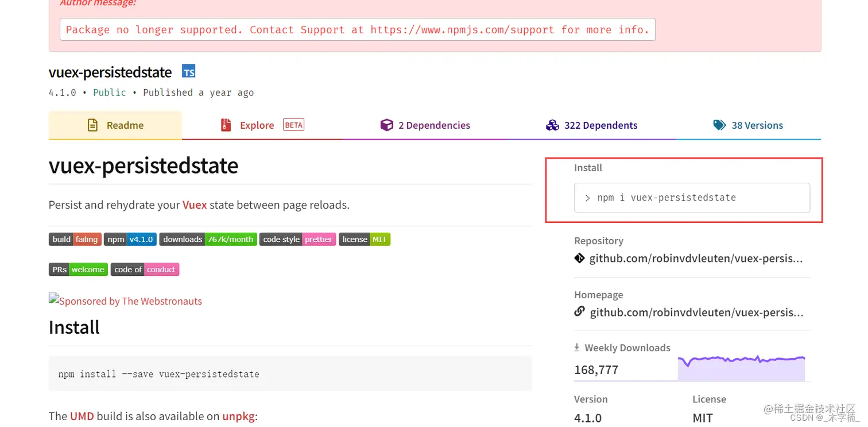This screenshot has width=868, height=427.
Task: Click the TypeScript TS badge icon
Action: (189, 72)
